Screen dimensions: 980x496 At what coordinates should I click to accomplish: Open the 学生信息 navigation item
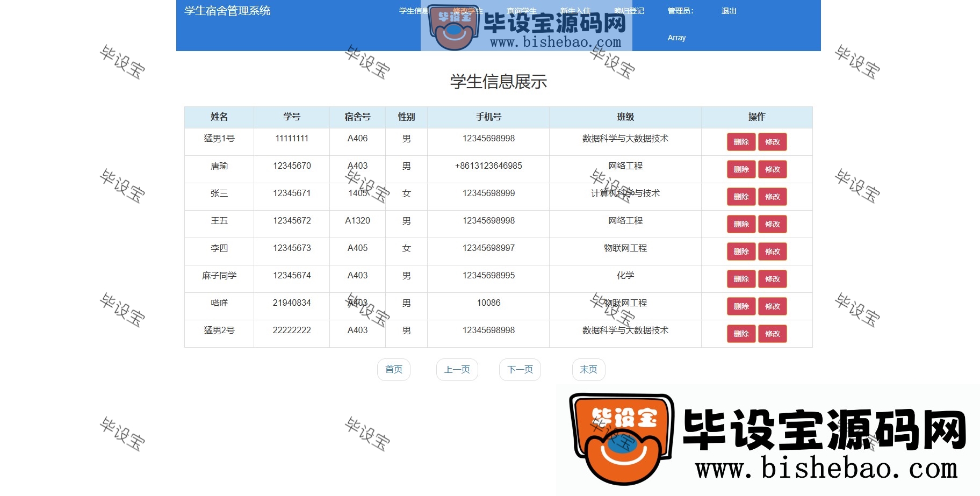tap(414, 11)
